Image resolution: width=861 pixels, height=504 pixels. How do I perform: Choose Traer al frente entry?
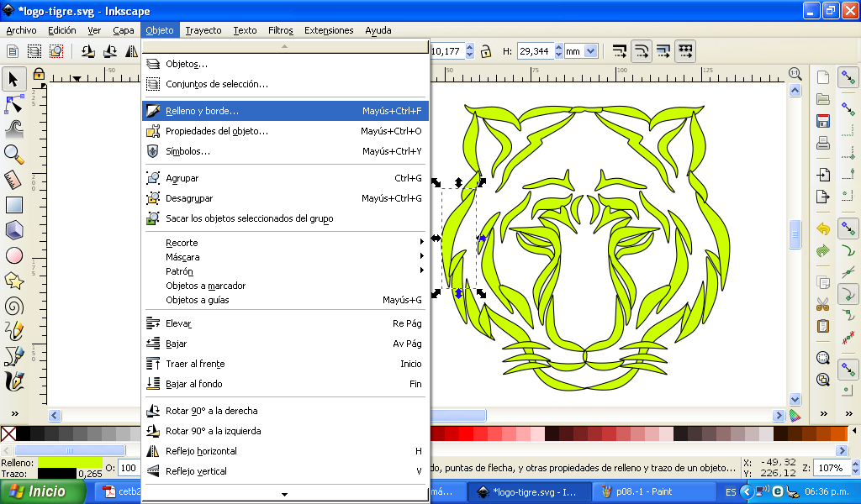click(x=285, y=365)
